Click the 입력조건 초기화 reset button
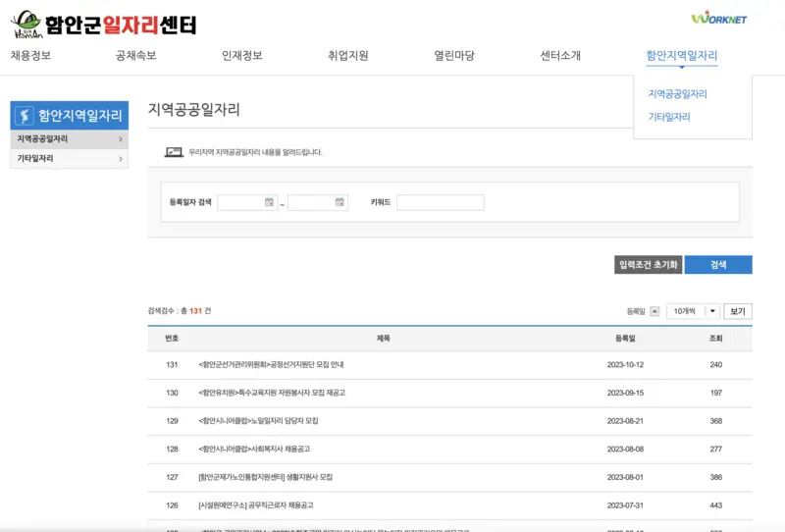 (x=649, y=264)
